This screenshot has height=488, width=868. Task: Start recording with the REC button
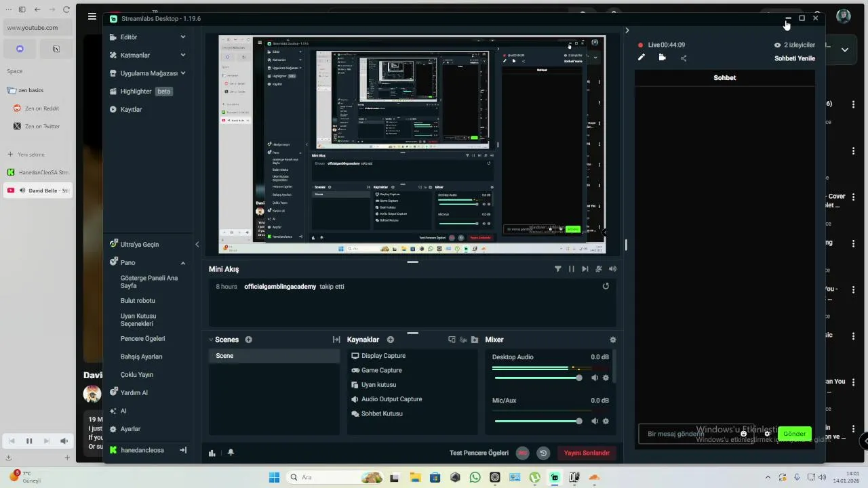pyautogui.click(x=522, y=453)
